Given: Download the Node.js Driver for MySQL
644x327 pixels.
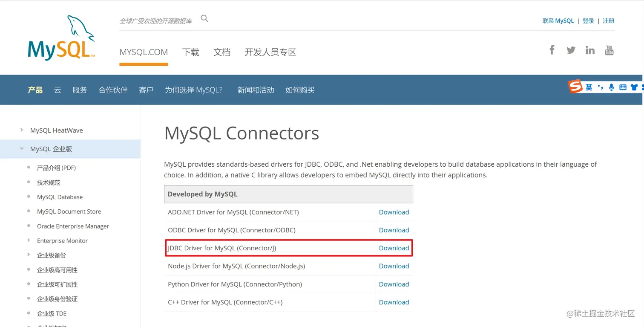Looking at the screenshot, I should 394,266.
